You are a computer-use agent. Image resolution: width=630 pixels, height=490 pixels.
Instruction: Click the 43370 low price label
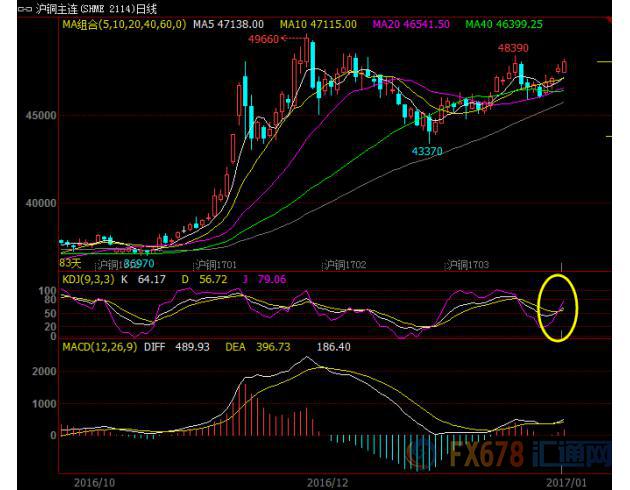click(x=427, y=151)
